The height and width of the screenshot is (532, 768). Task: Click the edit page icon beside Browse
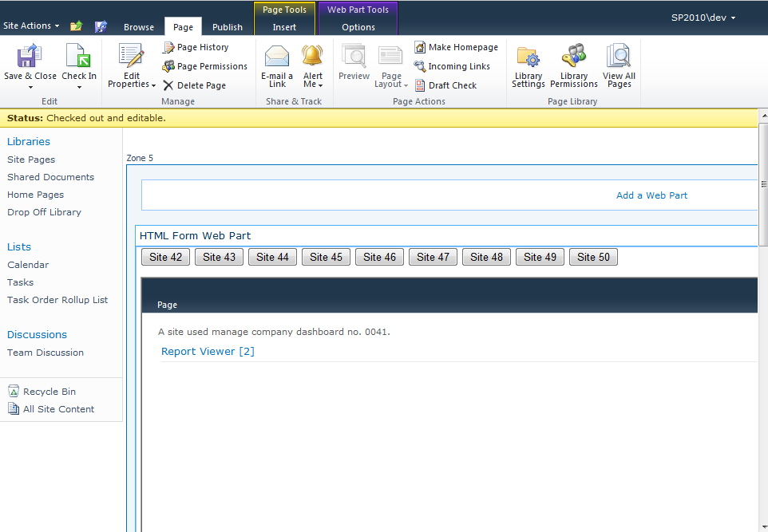tap(101, 26)
